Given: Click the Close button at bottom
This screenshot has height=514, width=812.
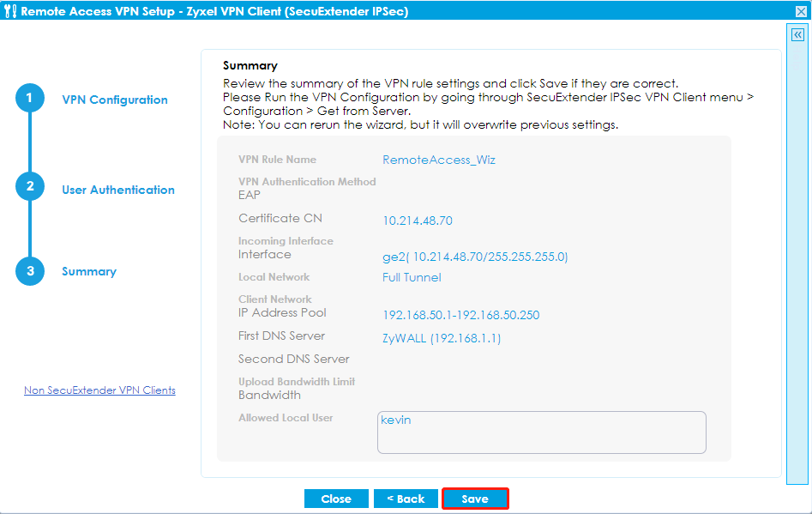Looking at the screenshot, I should (x=336, y=499).
